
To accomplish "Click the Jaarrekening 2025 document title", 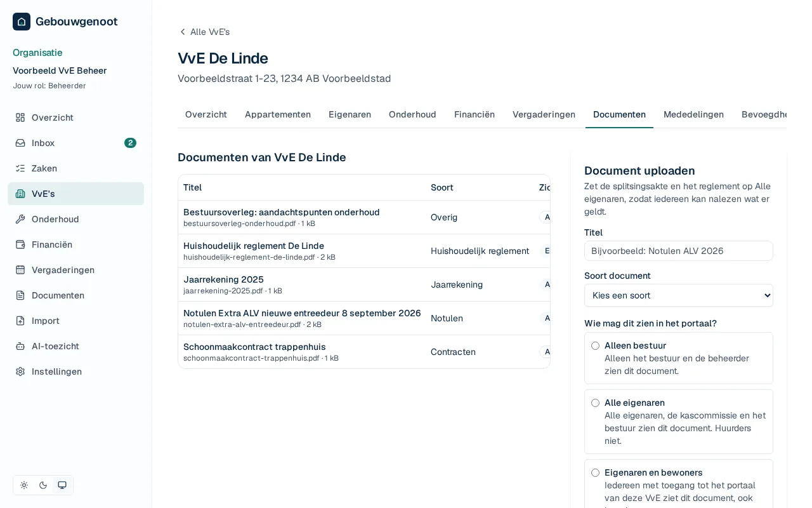I will [223, 279].
